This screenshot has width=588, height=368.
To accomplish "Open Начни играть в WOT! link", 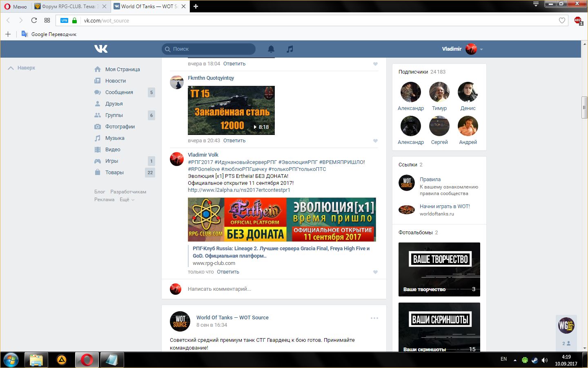I will click(445, 206).
